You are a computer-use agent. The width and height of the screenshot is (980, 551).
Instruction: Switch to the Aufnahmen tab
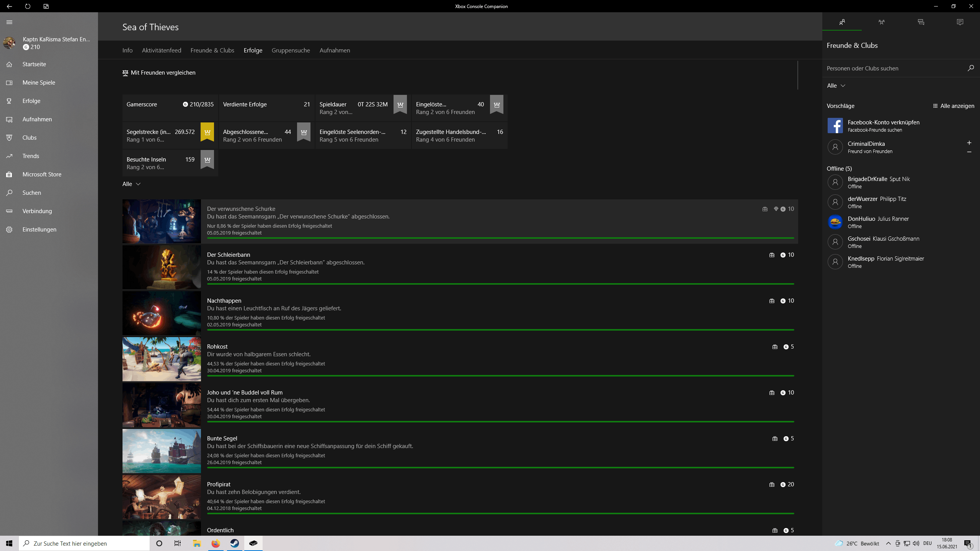click(335, 51)
